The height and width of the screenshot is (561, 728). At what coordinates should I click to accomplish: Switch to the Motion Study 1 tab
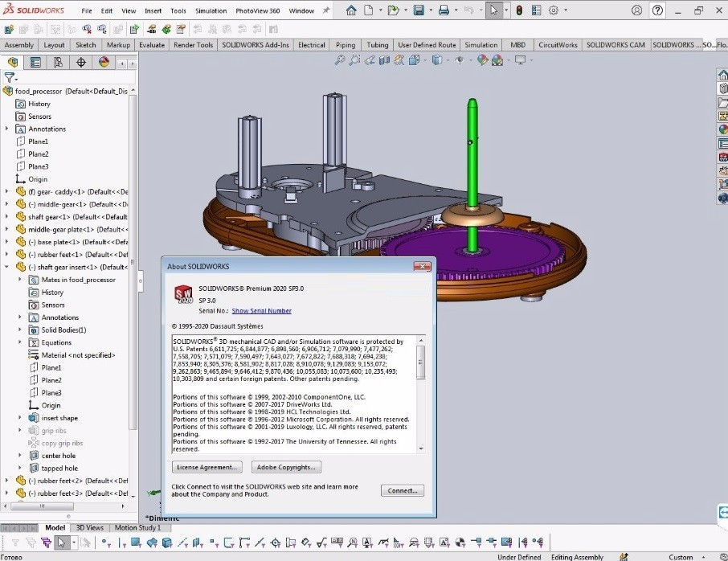tap(139, 527)
